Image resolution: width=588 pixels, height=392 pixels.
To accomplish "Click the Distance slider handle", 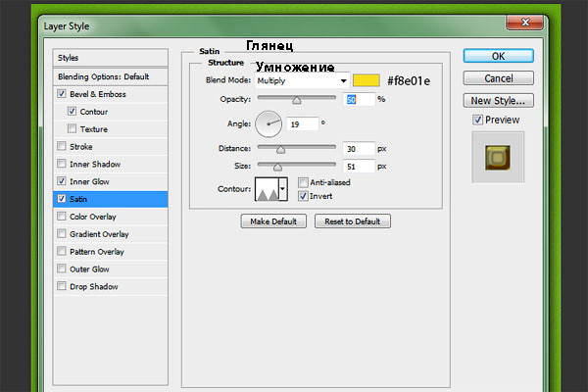I will click(280, 150).
